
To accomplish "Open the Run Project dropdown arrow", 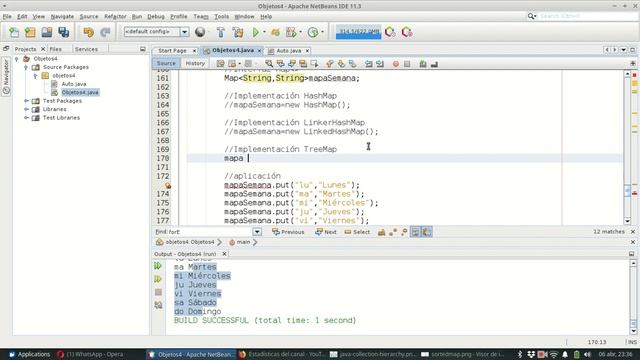I will [264, 32].
